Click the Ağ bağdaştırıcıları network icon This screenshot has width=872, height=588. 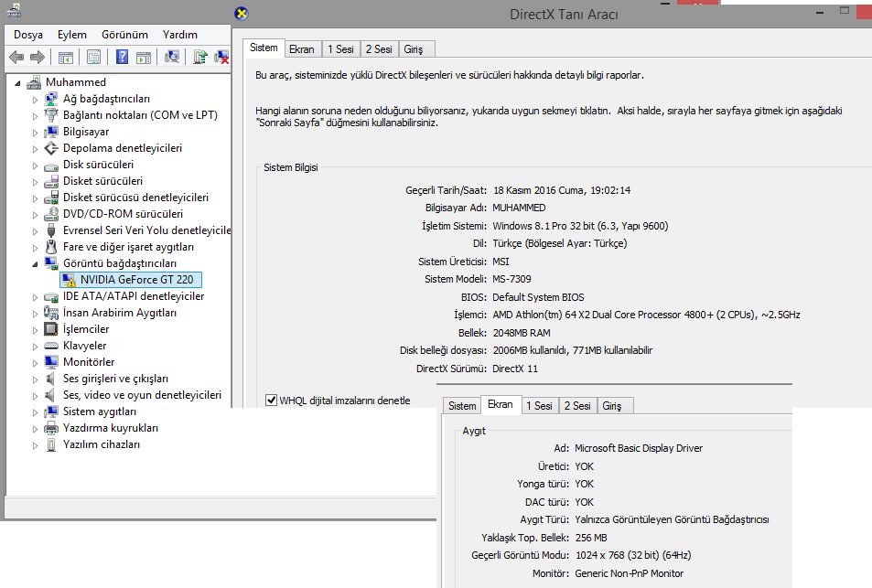(51, 99)
